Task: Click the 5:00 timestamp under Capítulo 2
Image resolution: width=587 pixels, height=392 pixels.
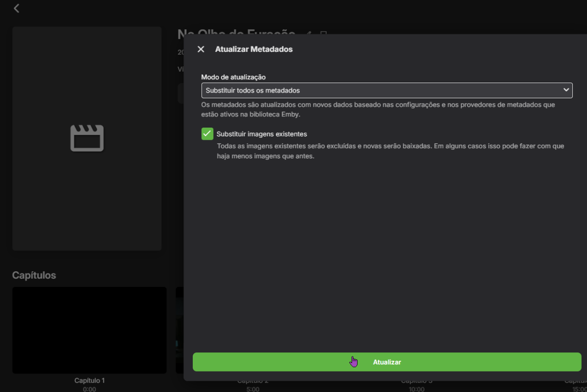Action: [252, 389]
